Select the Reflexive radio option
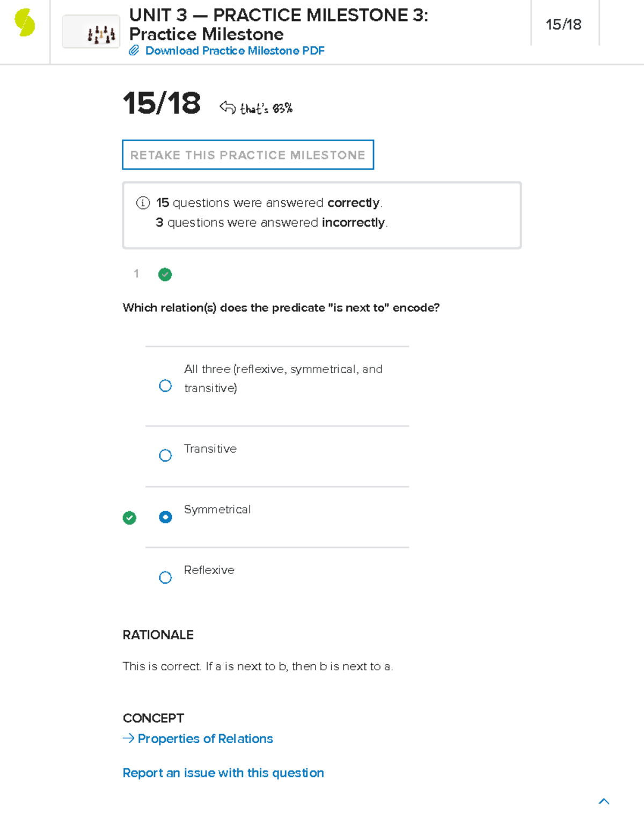 (x=165, y=577)
